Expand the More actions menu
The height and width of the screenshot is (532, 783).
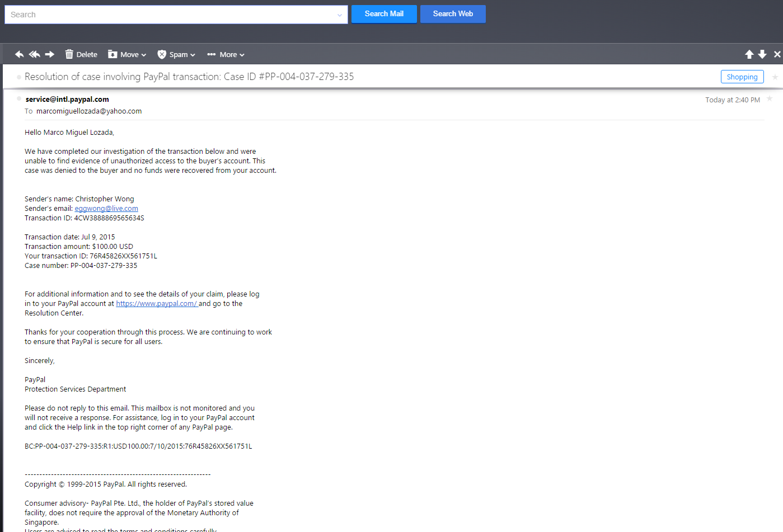point(226,54)
